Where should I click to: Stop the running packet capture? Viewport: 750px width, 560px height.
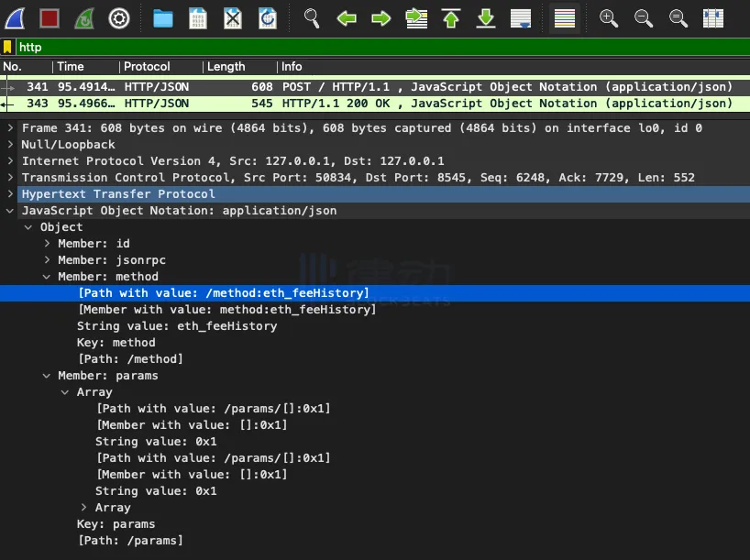50,17
